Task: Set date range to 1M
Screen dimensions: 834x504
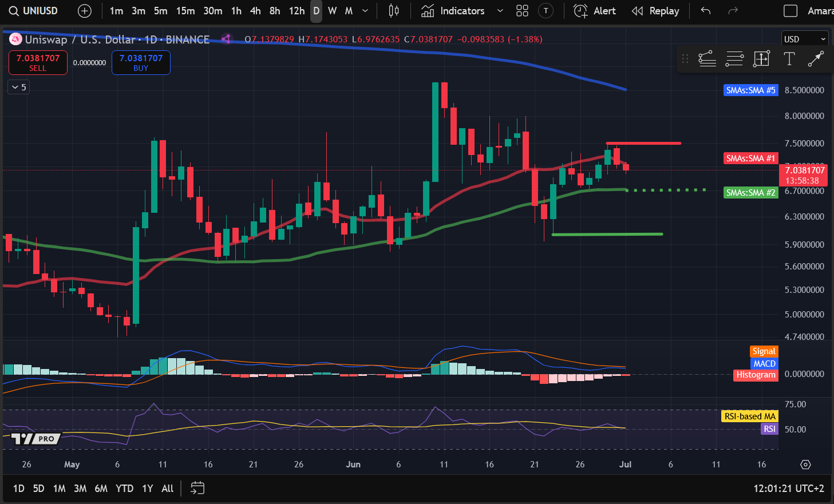Action: (x=59, y=489)
